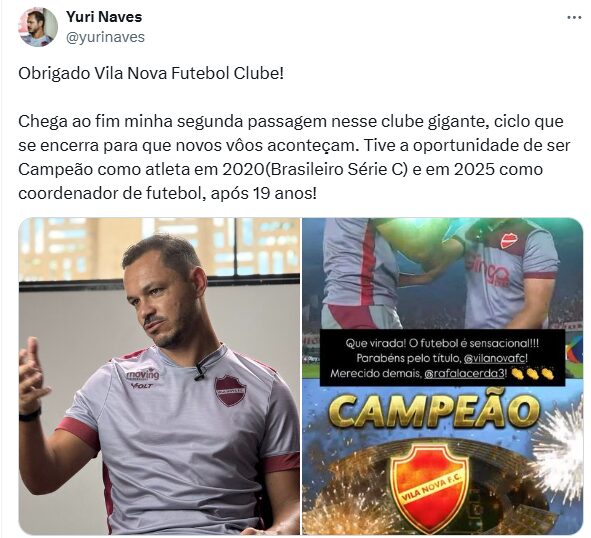The height and width of the screenshot is (538, 591).
Task: Click the '2025 como' text in the tweet
Action: point(498,170)
